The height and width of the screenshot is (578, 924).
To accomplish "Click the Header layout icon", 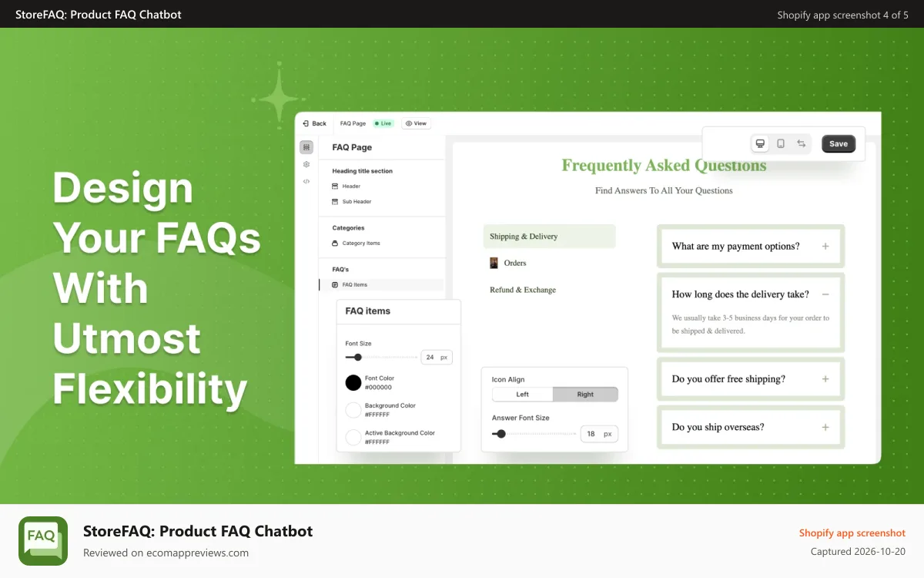I will [335, 187].
